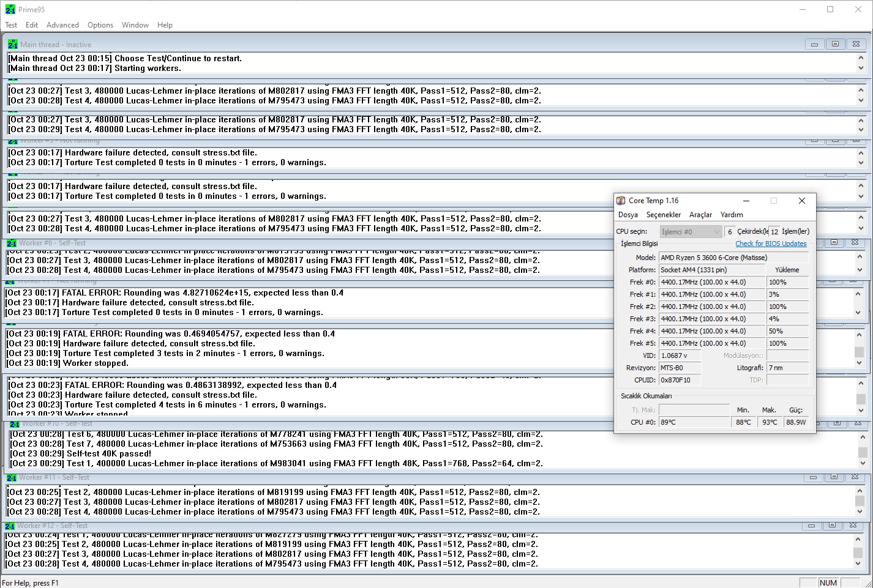The height and width of the screenshot is (588, 873).
Task: Click the Frek #4 load value '50%'
Action: coord(787,331)
